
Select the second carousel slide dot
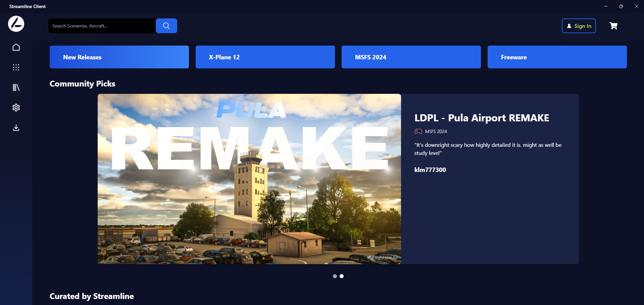coord(342,276)
